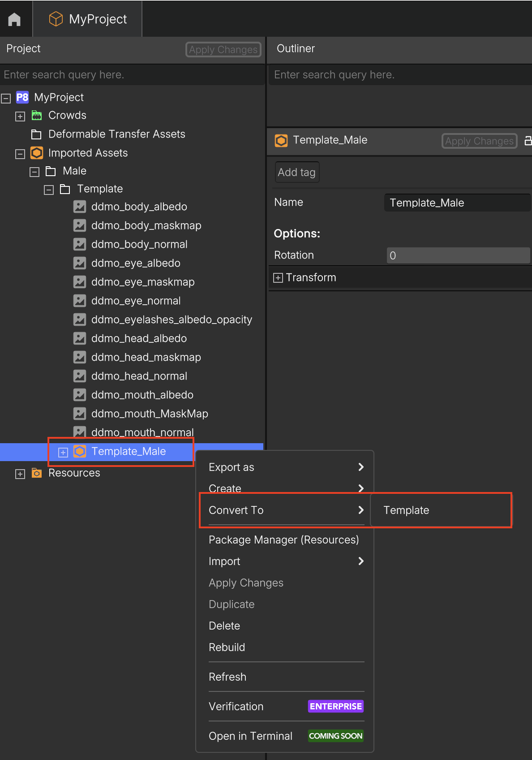Click the ddmo_head_normal image icon
532x760 pixels.
click(80, 376)
